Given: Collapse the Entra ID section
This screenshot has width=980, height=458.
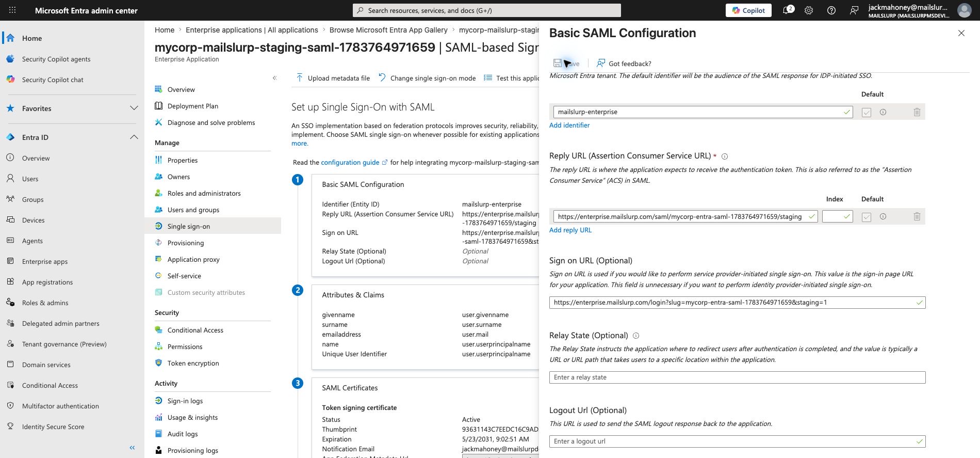Looking at the screenshot, I should (x=134, y=137).
